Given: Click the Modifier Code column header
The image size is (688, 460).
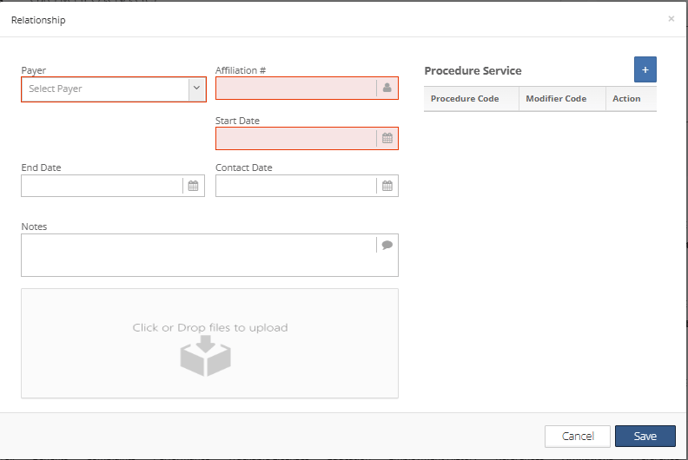Looking at the screenshot, I should click(556, 99).
